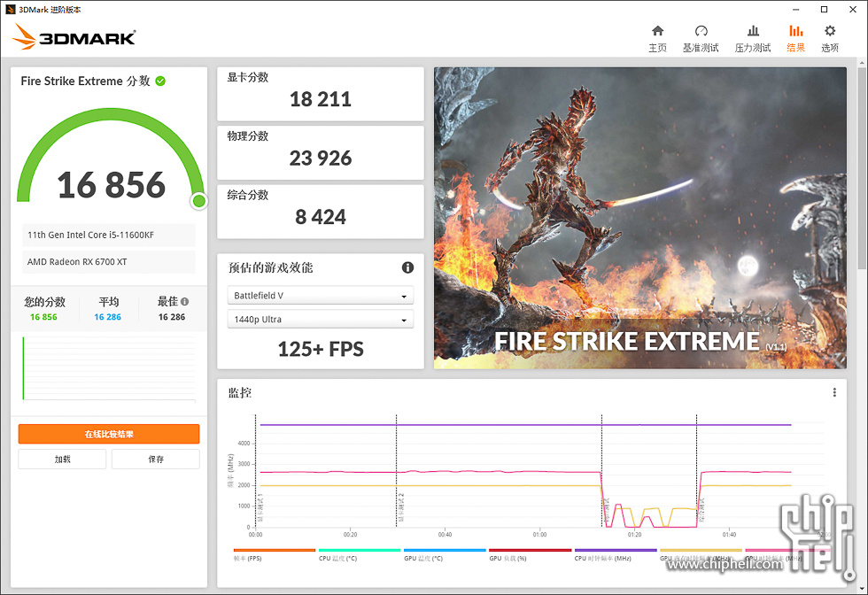This screenshot has width=868, height=595.
Task: Open the 主页 home icon
Action: [657, 36]
